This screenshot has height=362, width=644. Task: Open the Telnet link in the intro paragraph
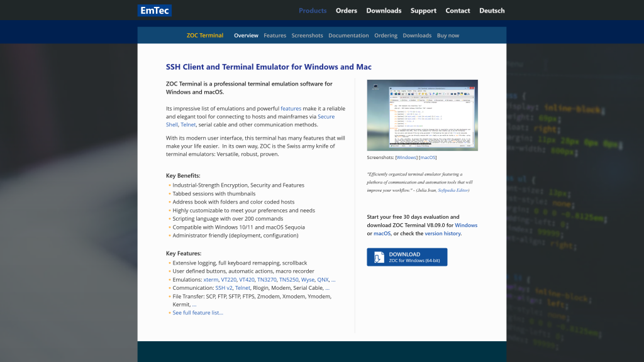click(x=188, y=125)
